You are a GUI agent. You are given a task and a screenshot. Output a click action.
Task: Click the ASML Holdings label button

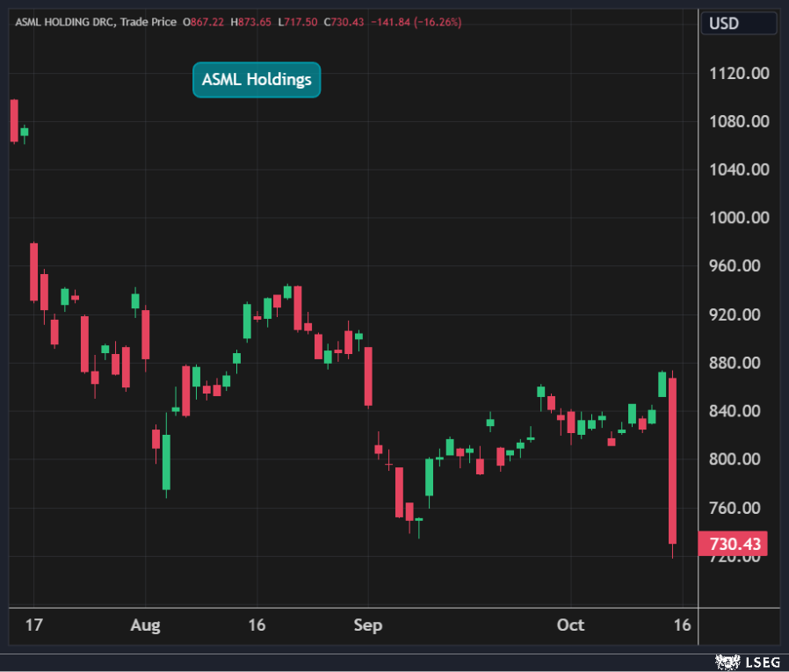coord(257,80)
